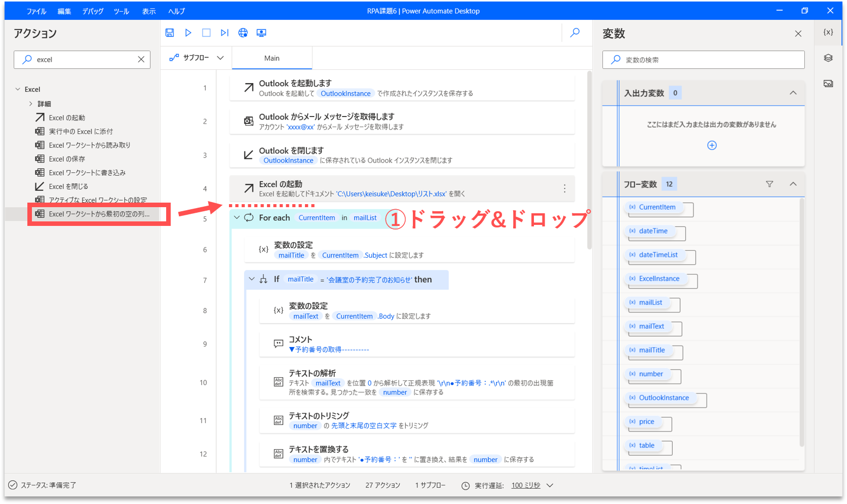Screen dimensions: 847x504
Task: Open the UI elements layers icon
Action: (x=828, y=58)
